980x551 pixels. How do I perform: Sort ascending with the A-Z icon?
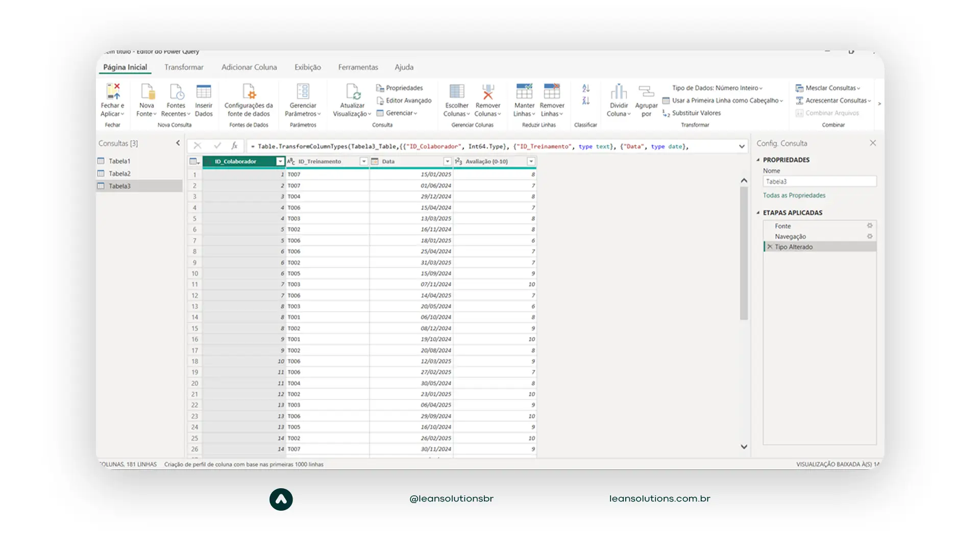[586, 88]
